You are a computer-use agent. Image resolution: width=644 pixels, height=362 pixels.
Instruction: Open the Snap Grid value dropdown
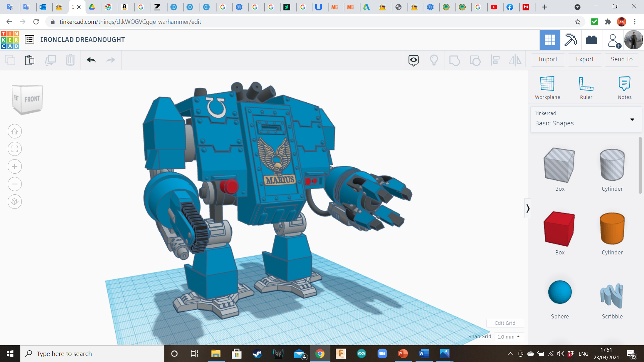pyautogui.click(x=509, y=337)
